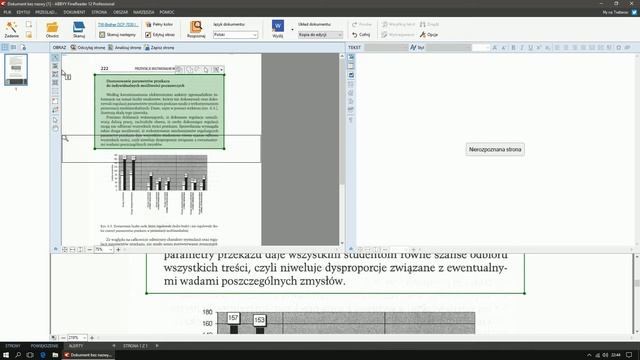Image resolution: width=640 pixels, height=360 pixels.
Task: Select the arrow selection tool in image toolbar
Action: (x=56, y=58)
